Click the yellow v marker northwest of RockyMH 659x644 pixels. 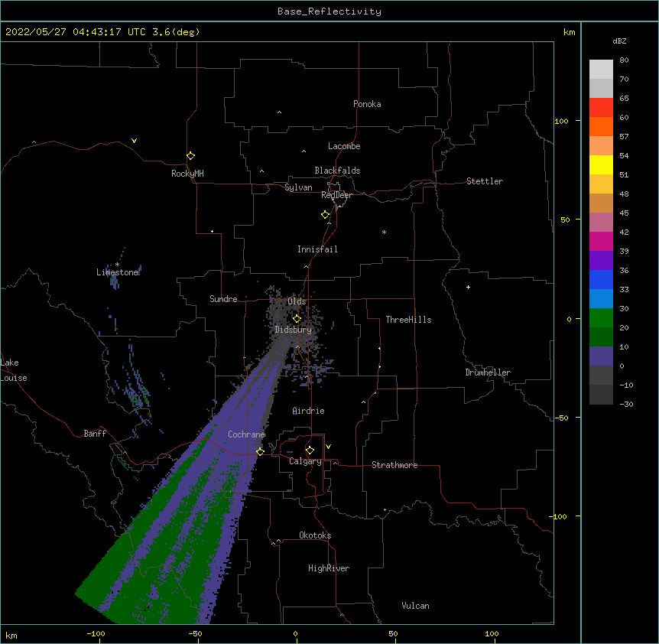click(134, 141)
